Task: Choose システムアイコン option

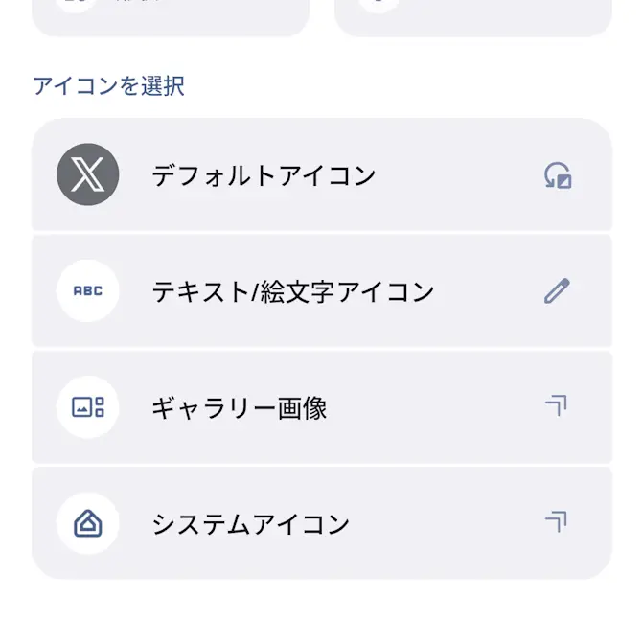Action: pos(250,524)
